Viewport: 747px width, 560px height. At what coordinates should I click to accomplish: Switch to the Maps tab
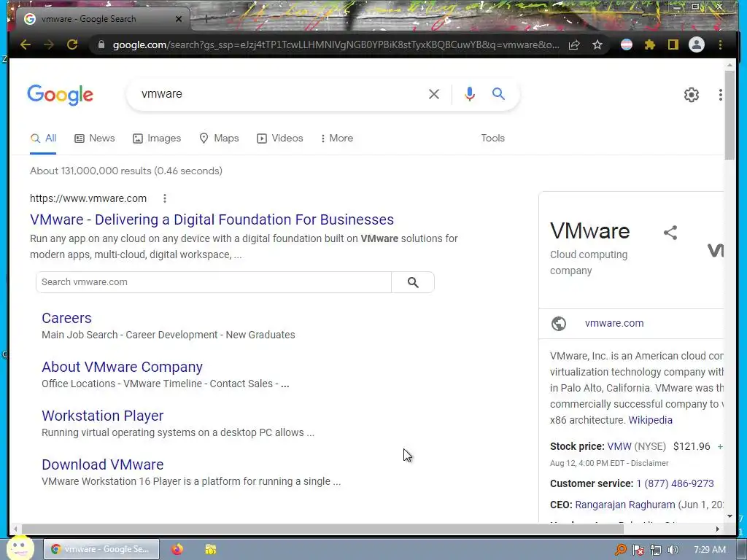(219, 138)
